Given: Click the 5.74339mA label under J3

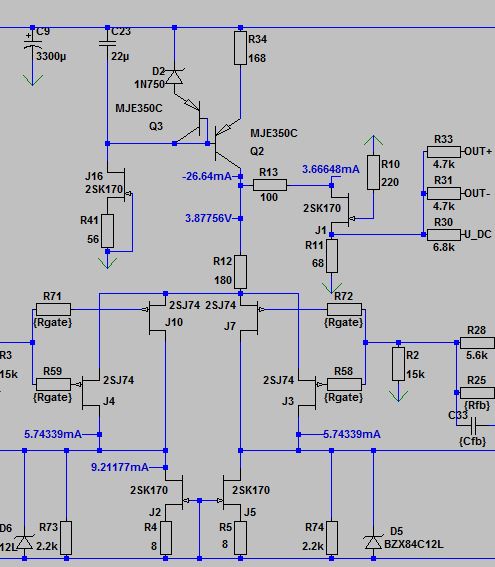Looking at the screenshot, I should coord(352,434).
